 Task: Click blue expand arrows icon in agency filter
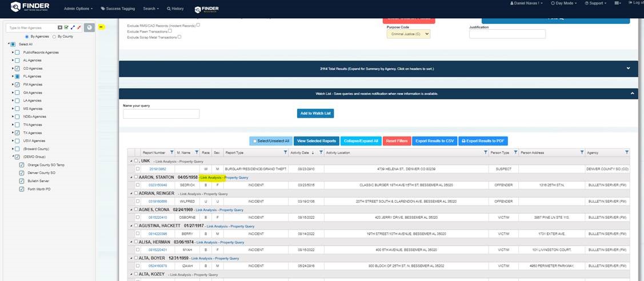pos(73,27)
